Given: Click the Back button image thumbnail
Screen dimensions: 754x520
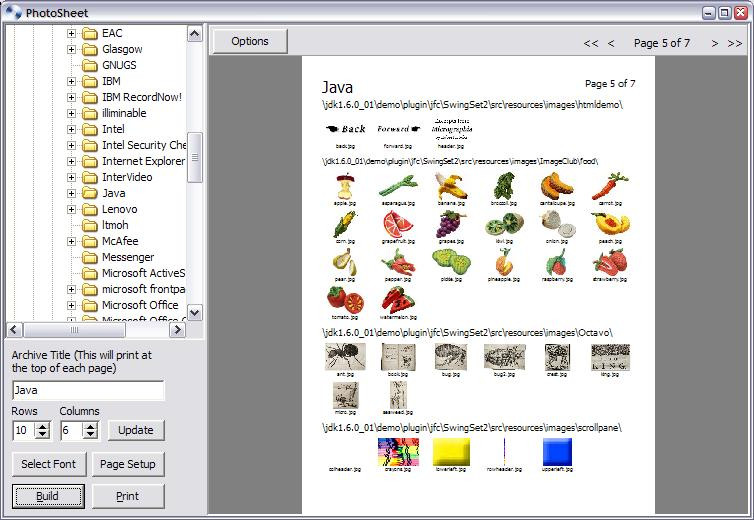Looking at the screenshot, I should 345,129.
